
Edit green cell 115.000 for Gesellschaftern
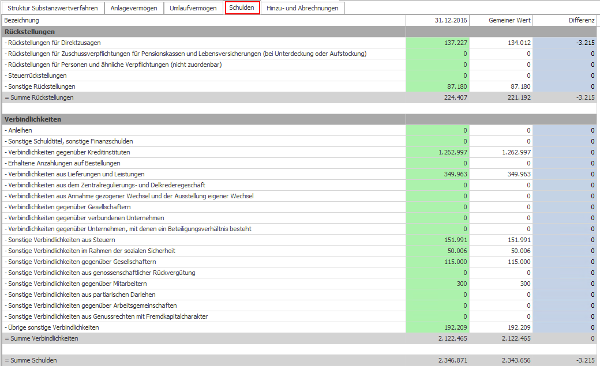click(438, 262)
